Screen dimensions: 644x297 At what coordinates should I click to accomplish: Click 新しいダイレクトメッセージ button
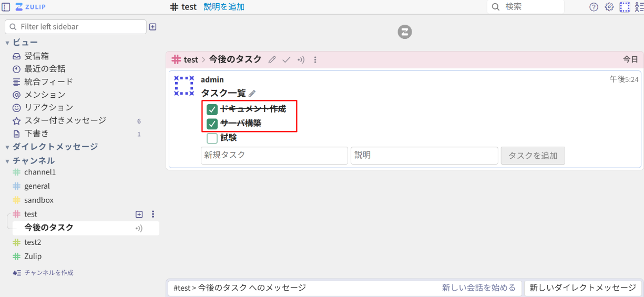tap(583, 288)
